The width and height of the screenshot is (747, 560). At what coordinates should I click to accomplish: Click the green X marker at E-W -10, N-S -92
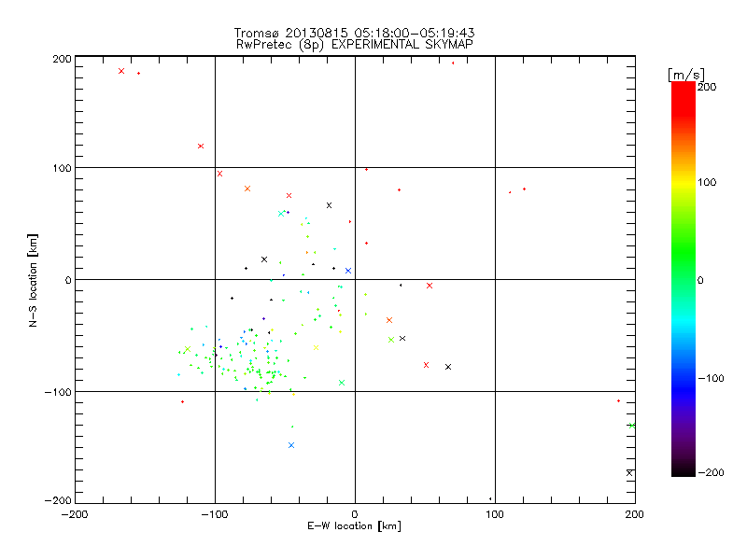(342, 383)
